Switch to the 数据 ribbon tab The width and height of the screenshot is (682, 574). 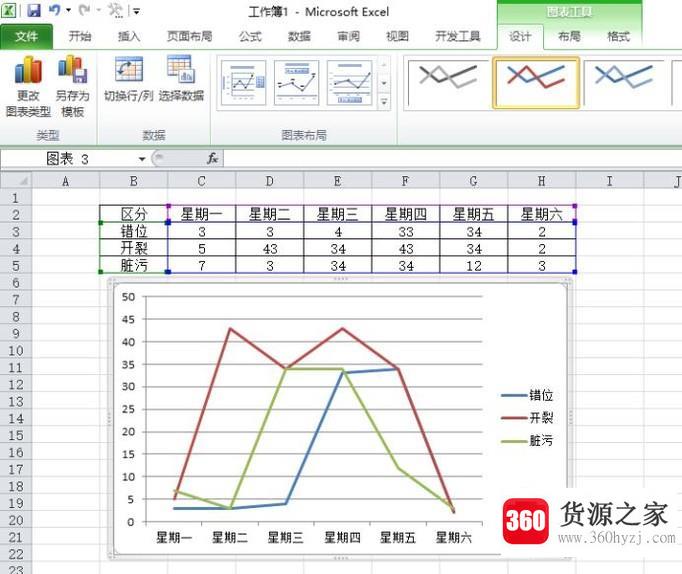pos(299,36)
